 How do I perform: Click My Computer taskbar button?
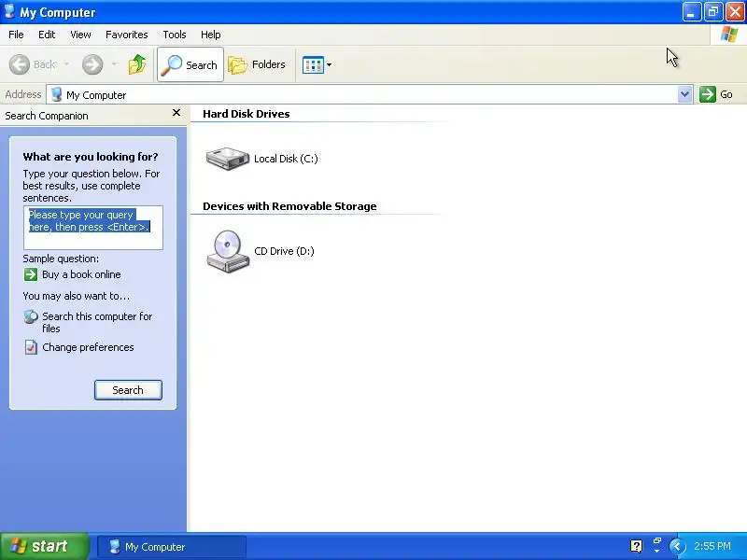[172, 547]
